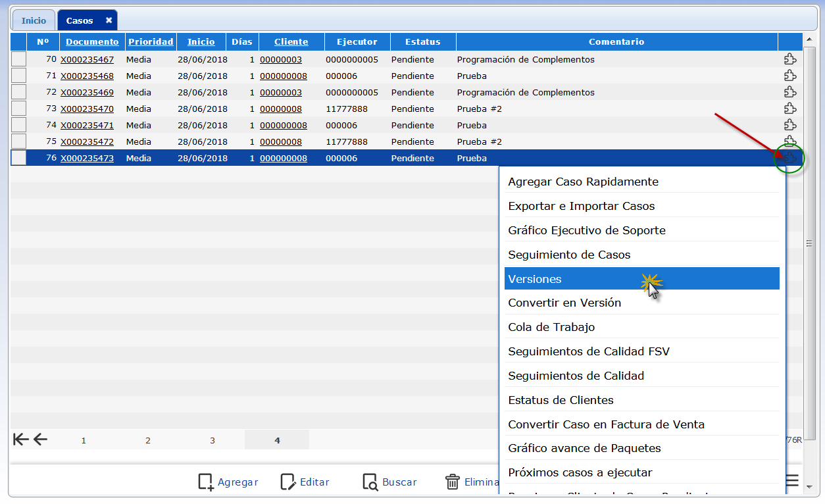Go to previous page arrow
The width and height of the screenshot is (825, 504).
[41, 440]
